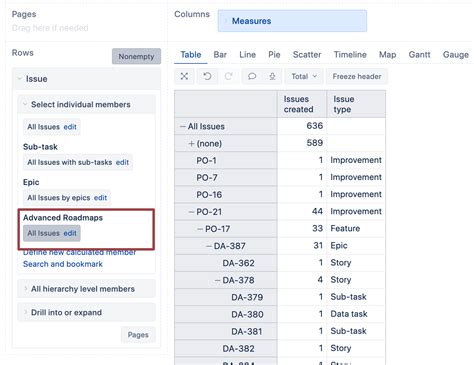The width and height of the screenshot is (474, 365).
Task: Open the Gantt tab
Action: point(419,55)
